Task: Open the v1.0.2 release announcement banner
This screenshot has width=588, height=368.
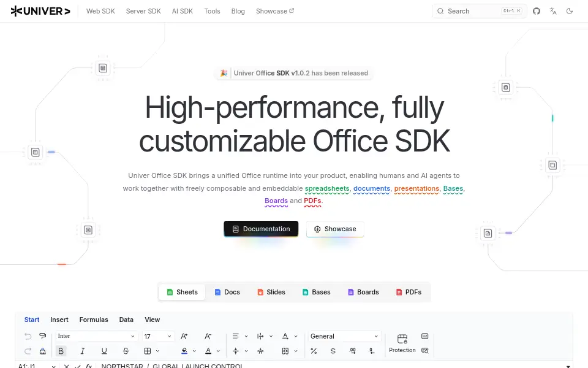Action: (294, 73)
